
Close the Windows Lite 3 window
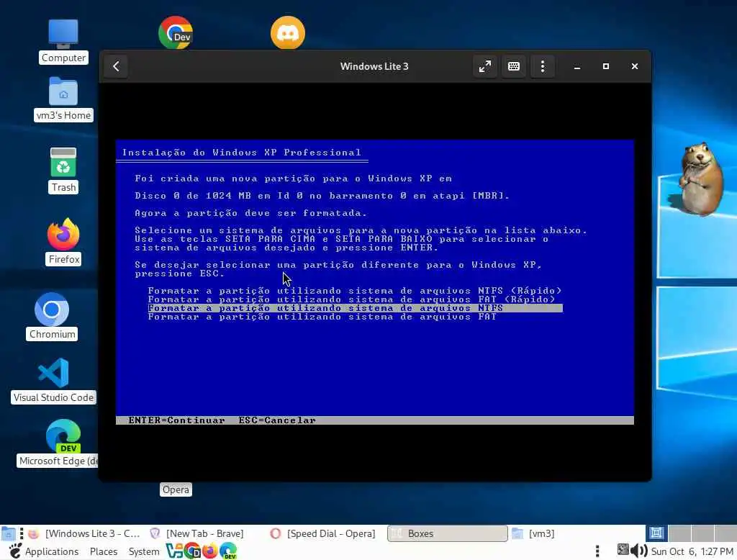point(635,66)
